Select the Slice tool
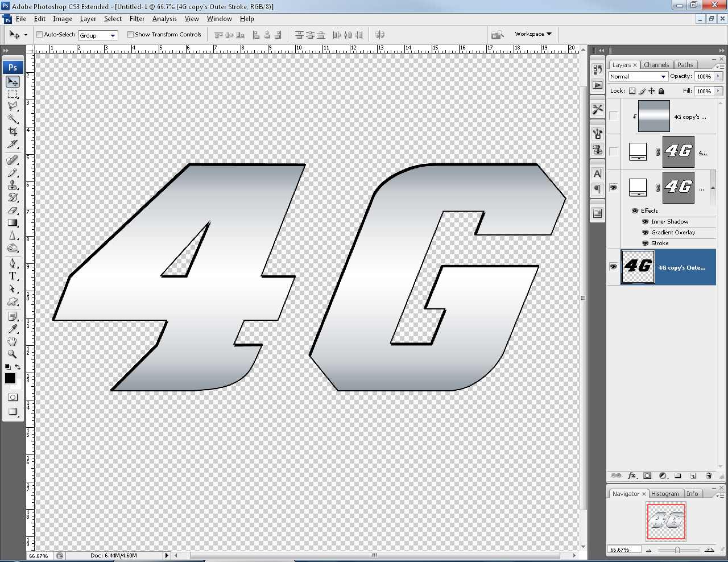 (13, 144)
